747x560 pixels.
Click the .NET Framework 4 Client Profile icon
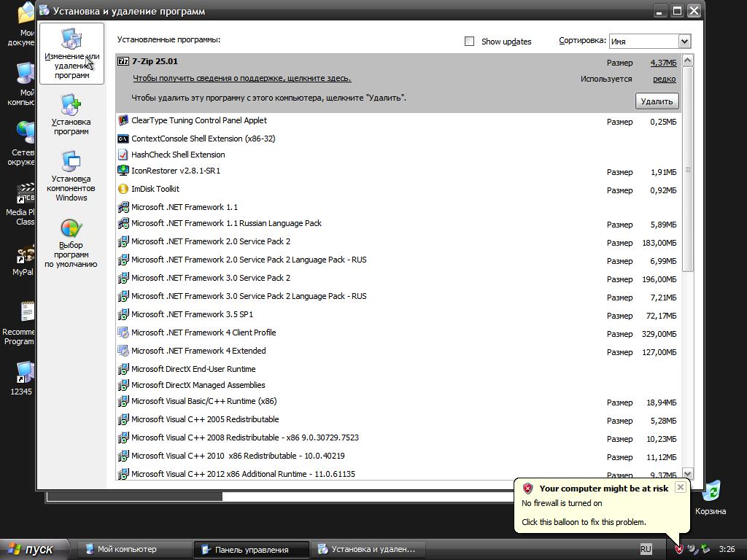click(123, 332)
